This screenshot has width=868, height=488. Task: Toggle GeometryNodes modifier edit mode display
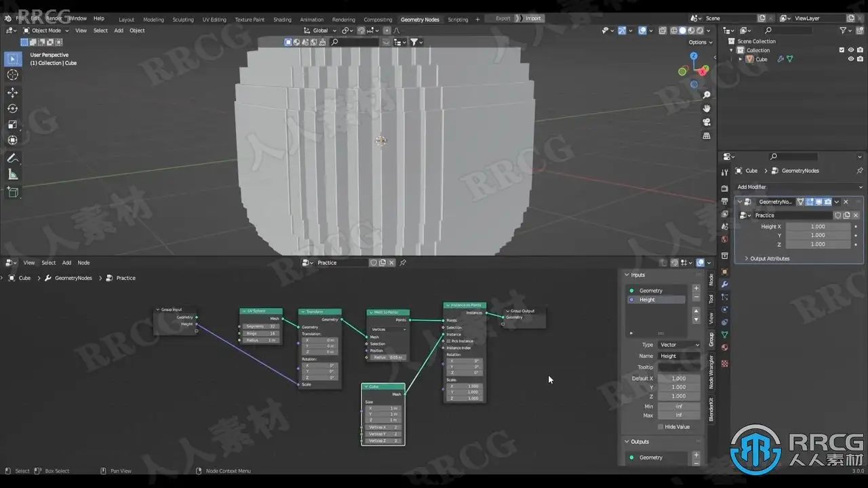[x=810, y=202]
